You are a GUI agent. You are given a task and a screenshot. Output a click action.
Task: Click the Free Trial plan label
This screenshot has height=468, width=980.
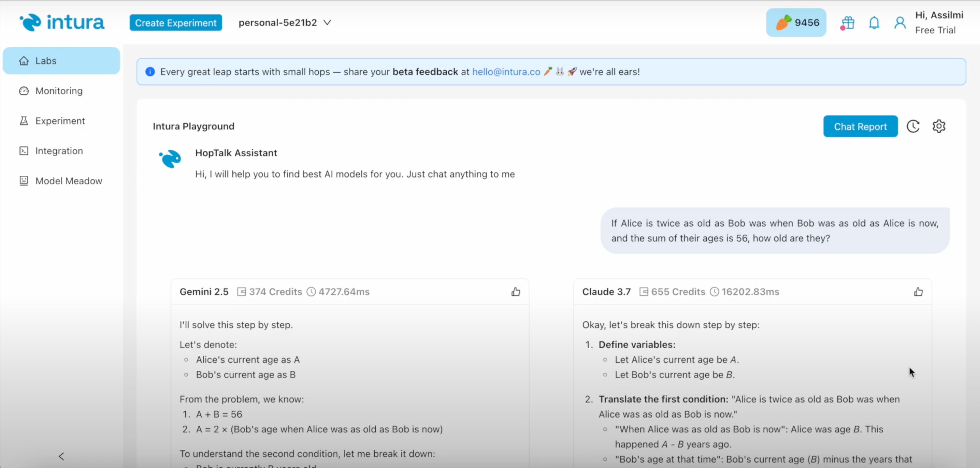tap(935, 30)
